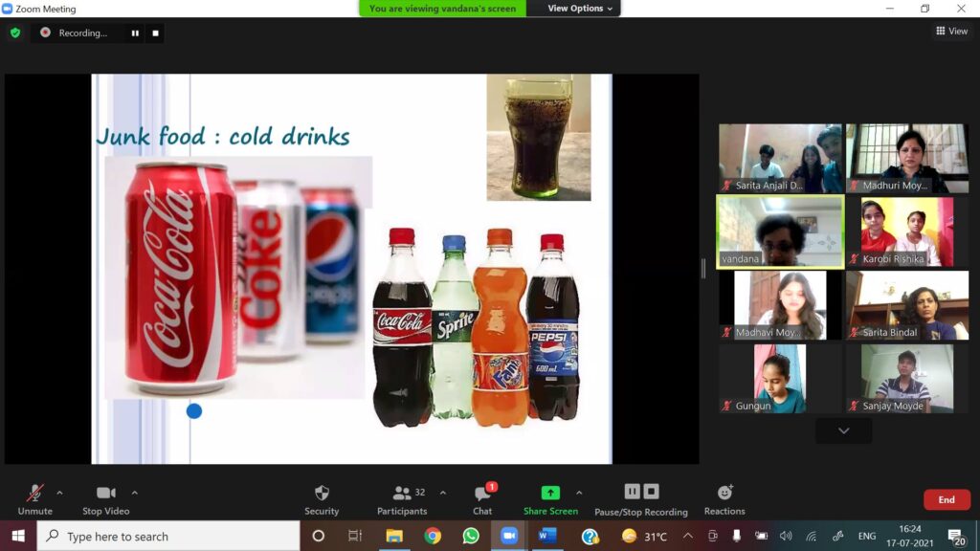Stop Video camera button
This screenshot has width=980, height=551.
coord(105,499)
